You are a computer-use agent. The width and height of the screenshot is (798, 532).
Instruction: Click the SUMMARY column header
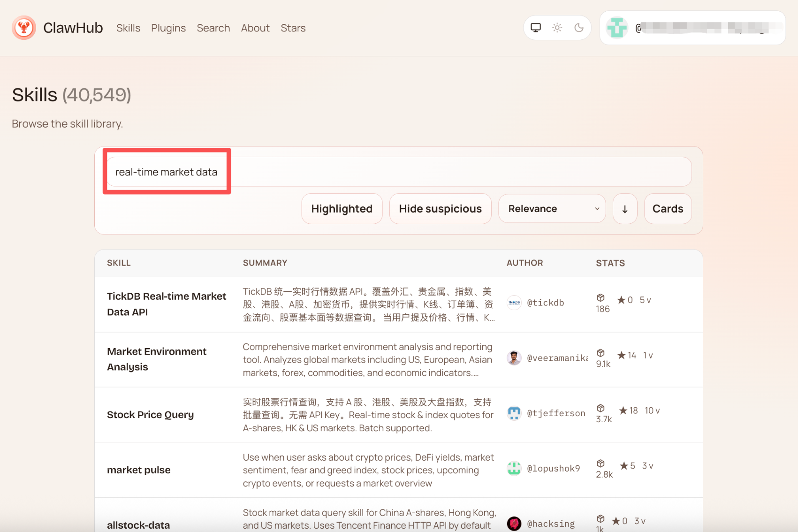[265, 263]
